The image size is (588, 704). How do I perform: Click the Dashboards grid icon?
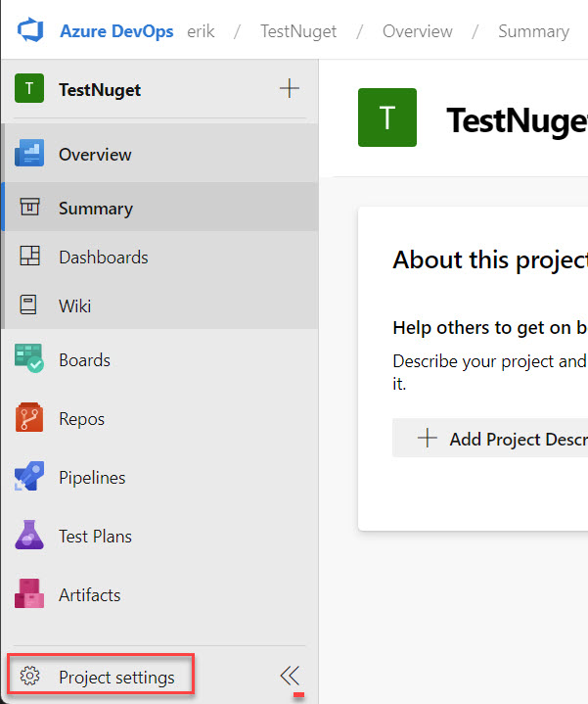29,256
